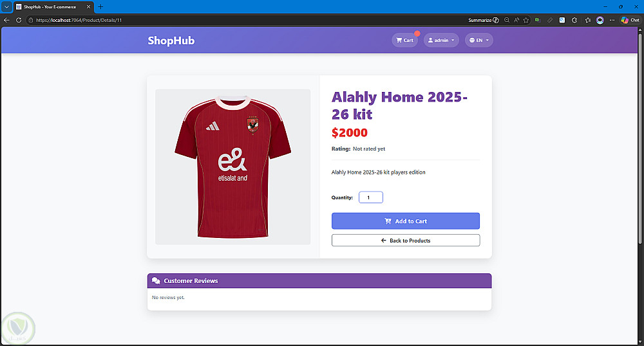Open the favorites list icon
Viewport: 644px width, 346px height.
coord(588,20)
